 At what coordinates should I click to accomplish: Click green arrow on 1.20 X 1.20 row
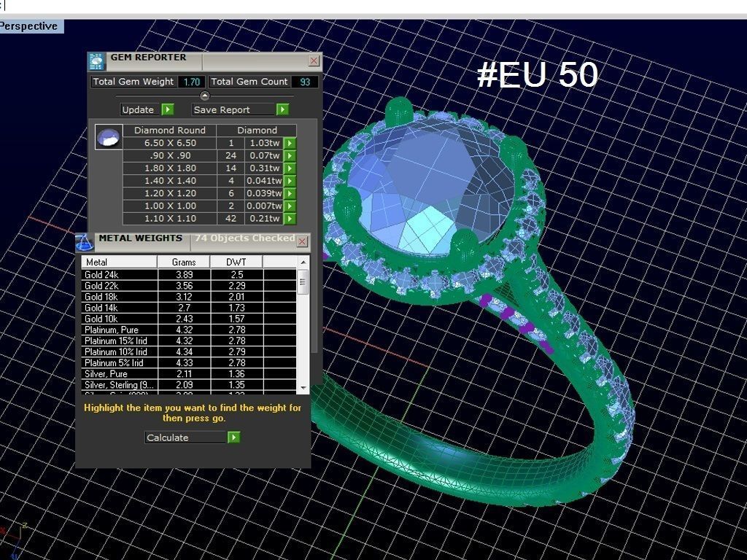(290, 193)
